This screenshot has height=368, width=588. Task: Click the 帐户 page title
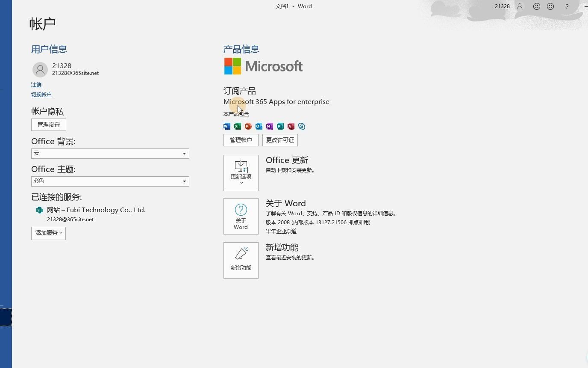(43, 24)
